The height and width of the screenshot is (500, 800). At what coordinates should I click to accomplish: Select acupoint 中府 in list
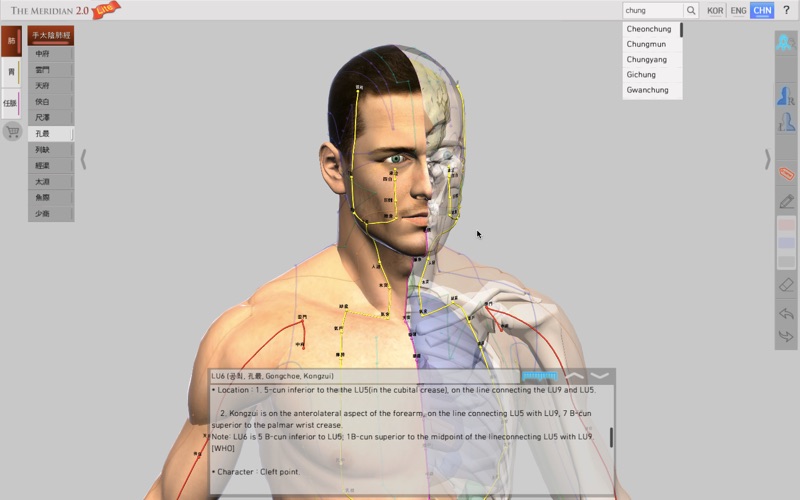pos(51,54)
